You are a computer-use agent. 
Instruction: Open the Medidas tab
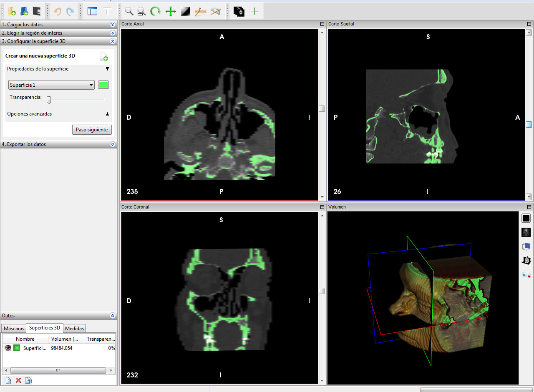75,328
